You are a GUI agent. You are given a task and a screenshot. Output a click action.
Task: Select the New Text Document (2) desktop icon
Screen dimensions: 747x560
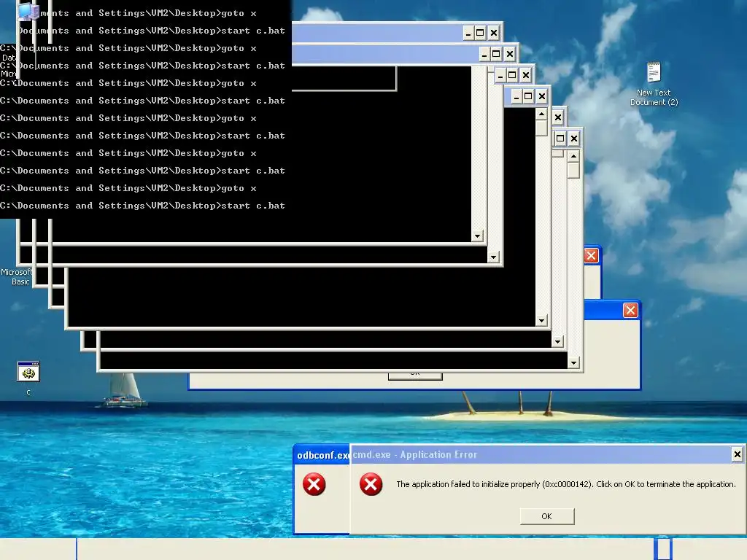click(x=654, y=85)
